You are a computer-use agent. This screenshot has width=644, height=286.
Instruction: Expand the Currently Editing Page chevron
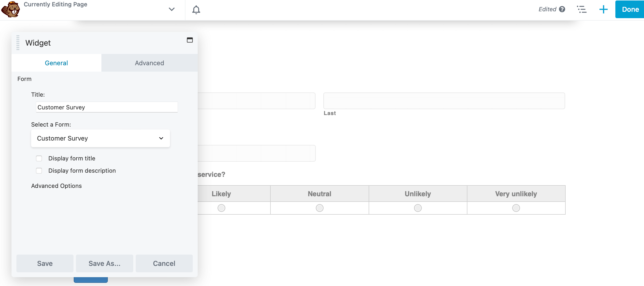[171, 9]
